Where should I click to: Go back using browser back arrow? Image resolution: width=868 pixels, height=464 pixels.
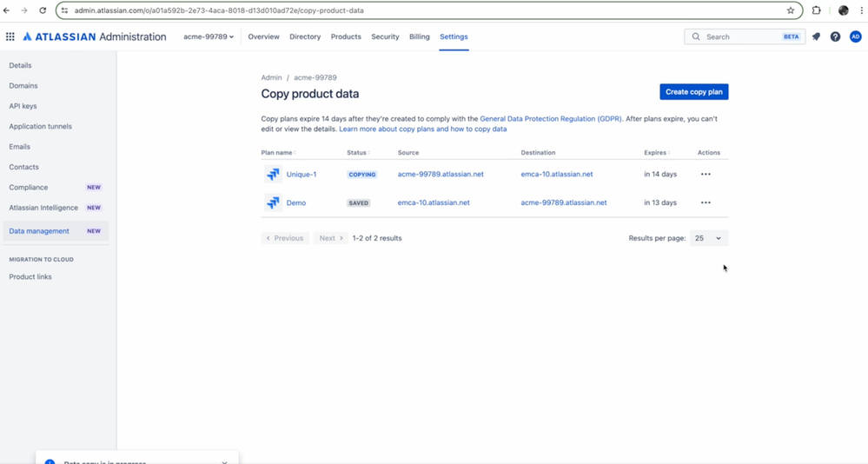pyautogui.click(x=7, y=10)
